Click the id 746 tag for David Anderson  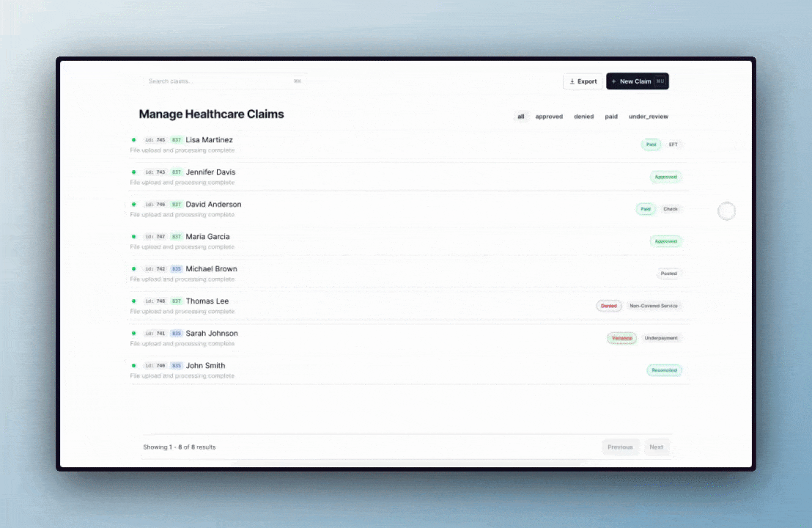155,205
